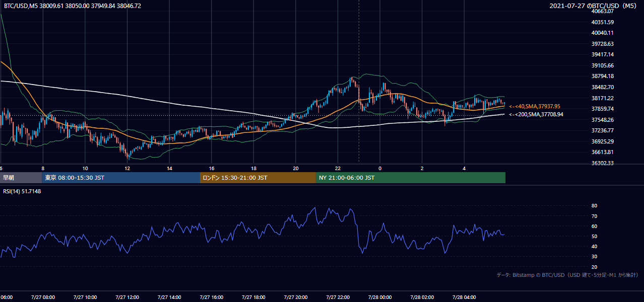Screen dimensions: 644x302
Task: Click price axis value 40040.11
Action: click(x=602, y=33)
